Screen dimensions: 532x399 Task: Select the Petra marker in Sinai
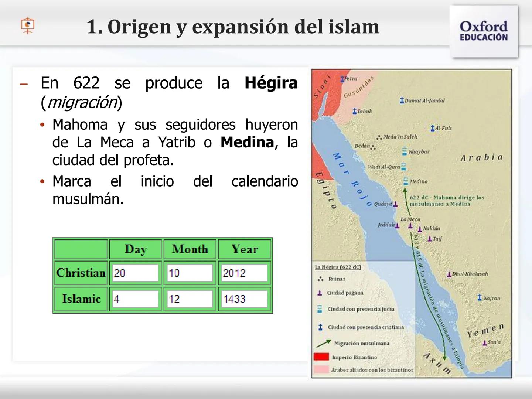[343, 78]
